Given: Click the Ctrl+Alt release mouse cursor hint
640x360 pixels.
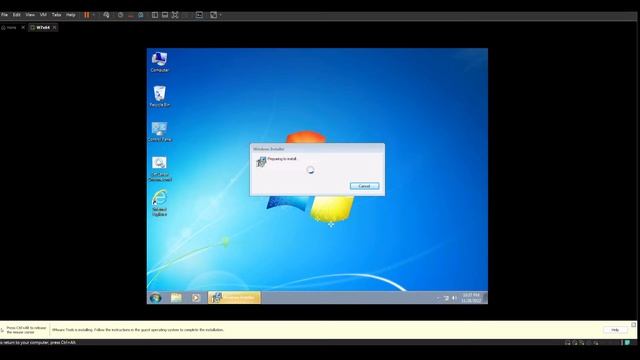Looking at the screenshot, I should pyautogui.click(x=26, y=330).
